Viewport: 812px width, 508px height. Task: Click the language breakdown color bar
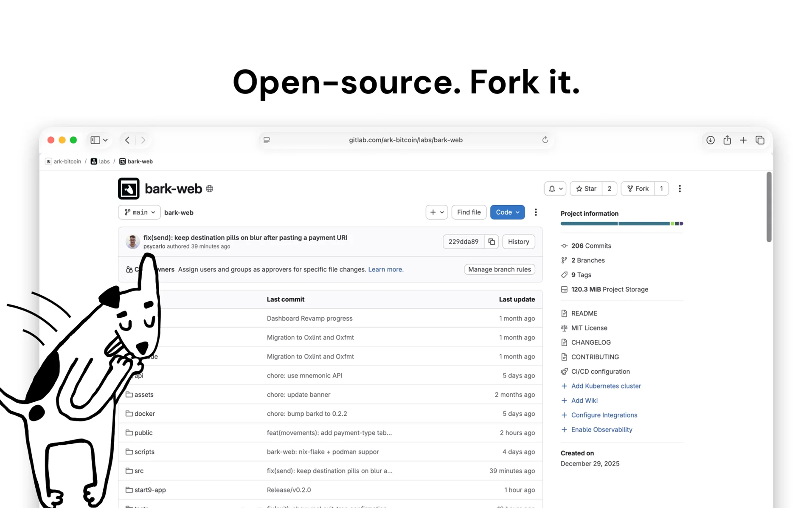621,223
